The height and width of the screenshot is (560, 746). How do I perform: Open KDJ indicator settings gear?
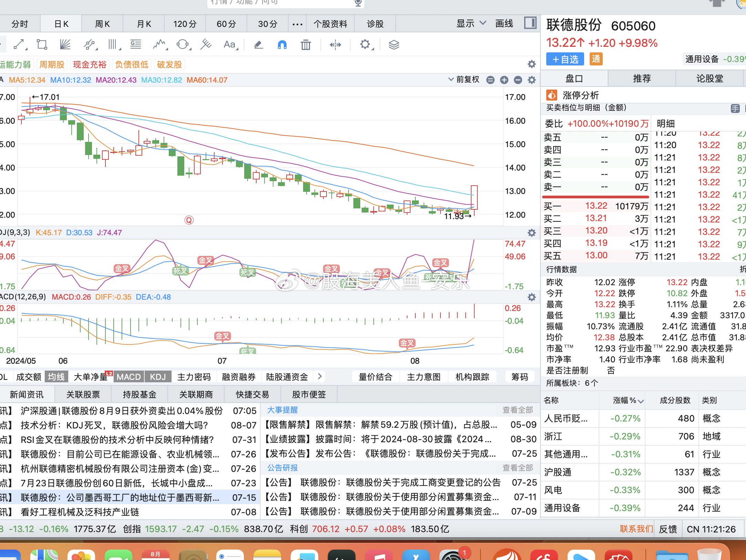532,233
